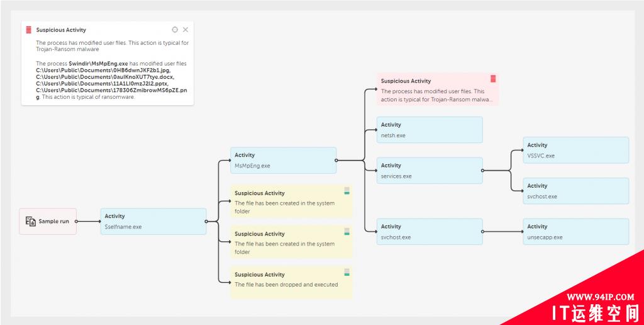
Task: Select the unsecapp.exe activity node
Action: coord(576,232)
